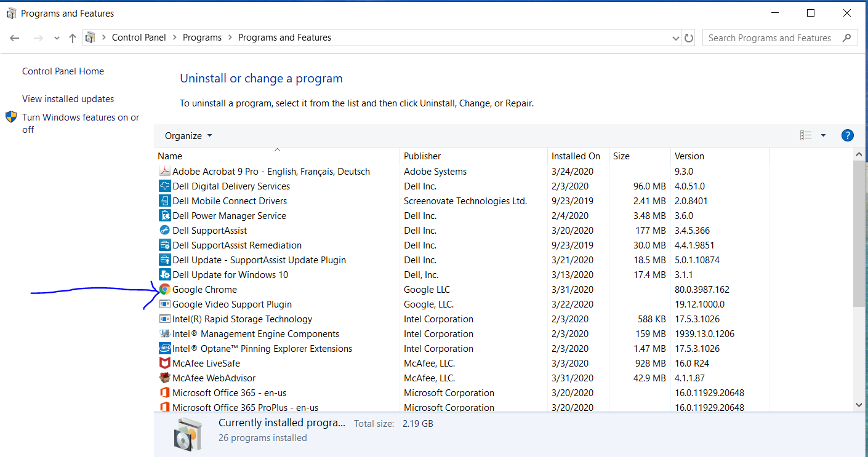
Task: Expand the chevron after Programs breadcrumb
Action: tap(230, 38)
